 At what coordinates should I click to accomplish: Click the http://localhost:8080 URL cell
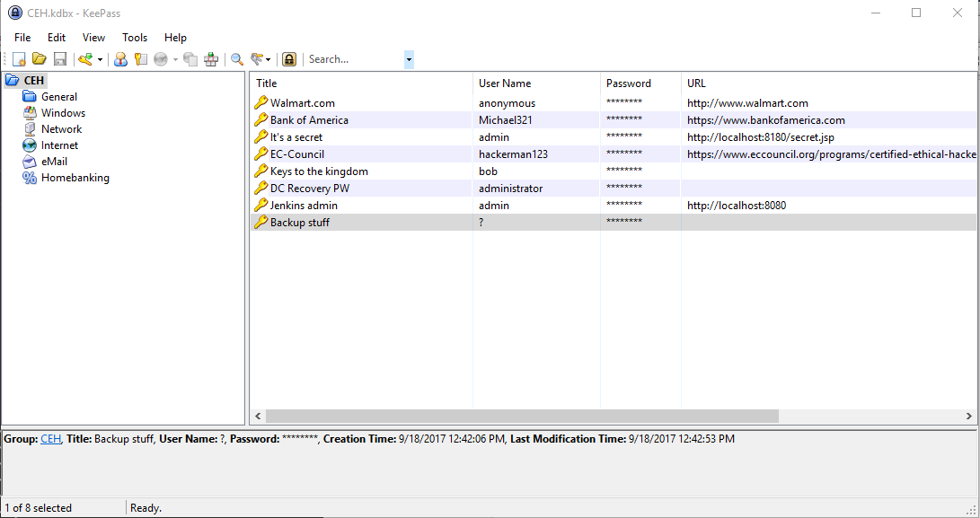click(x=737, y=205)
